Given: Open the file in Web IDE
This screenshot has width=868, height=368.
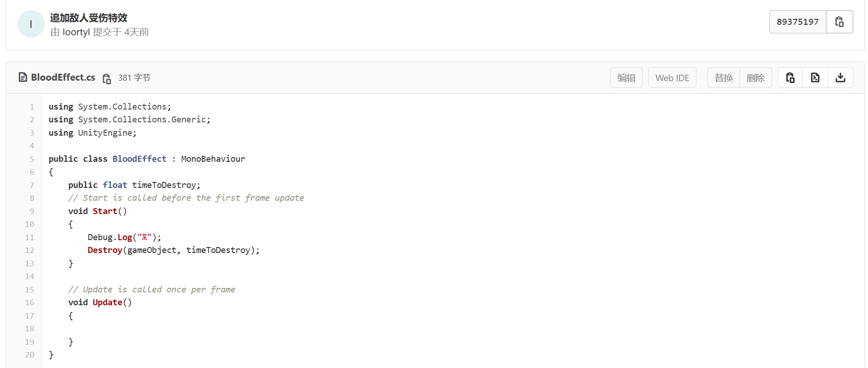Looking at the screenshot, I should [672, 77].
